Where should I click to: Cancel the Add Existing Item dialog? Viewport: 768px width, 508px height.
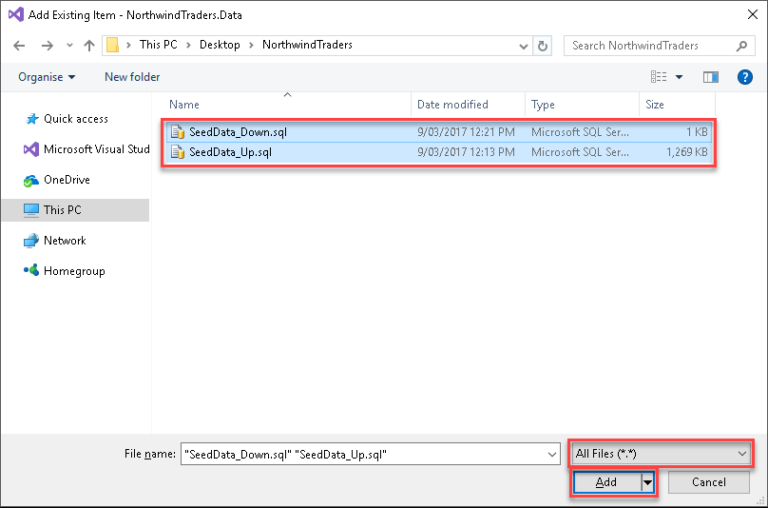(x=707, y=482)
